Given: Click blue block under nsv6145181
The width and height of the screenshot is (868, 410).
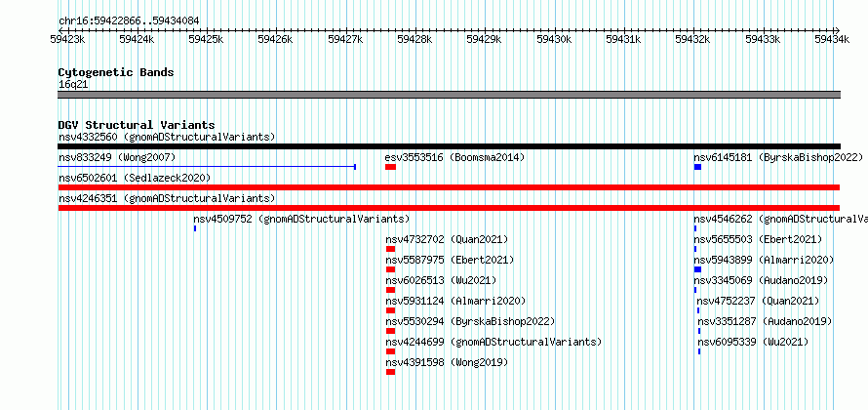Looking at the screenshot, I should 697,167.
